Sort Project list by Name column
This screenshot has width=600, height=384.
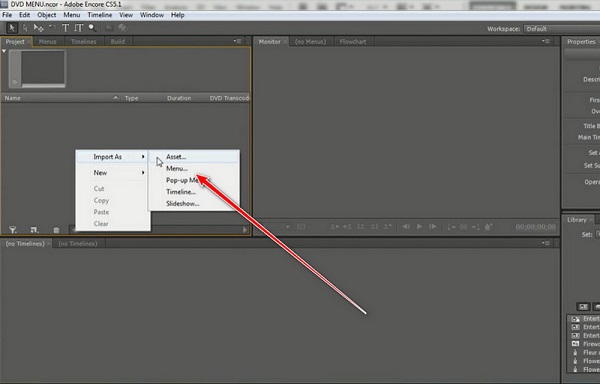point(61,98)
